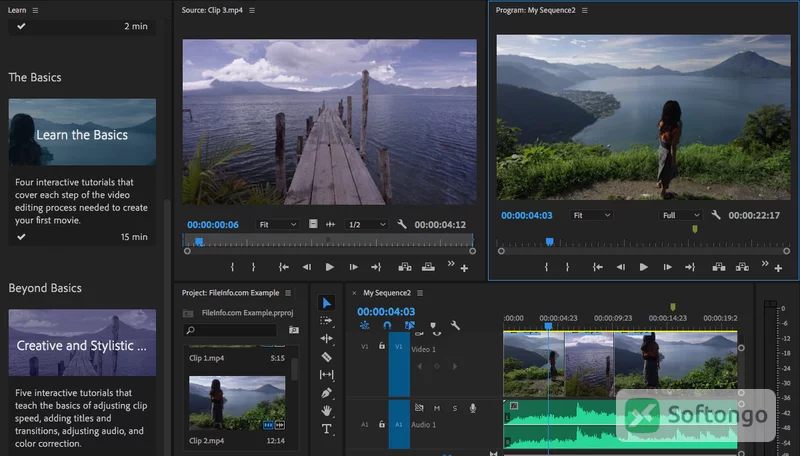Screen dimensions: 800x456
Task: Open Program playback resolution Full dropdown
Action: coord(680,215)
